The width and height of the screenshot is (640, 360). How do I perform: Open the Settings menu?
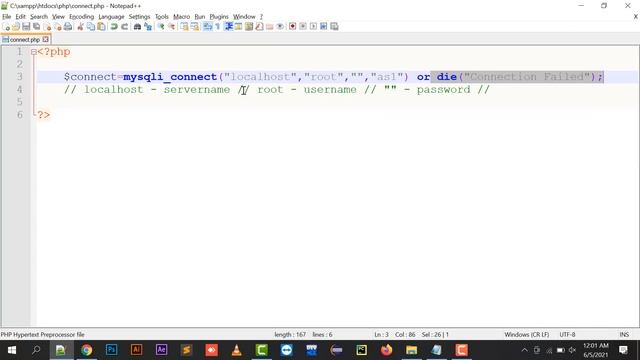pos(140,17)
